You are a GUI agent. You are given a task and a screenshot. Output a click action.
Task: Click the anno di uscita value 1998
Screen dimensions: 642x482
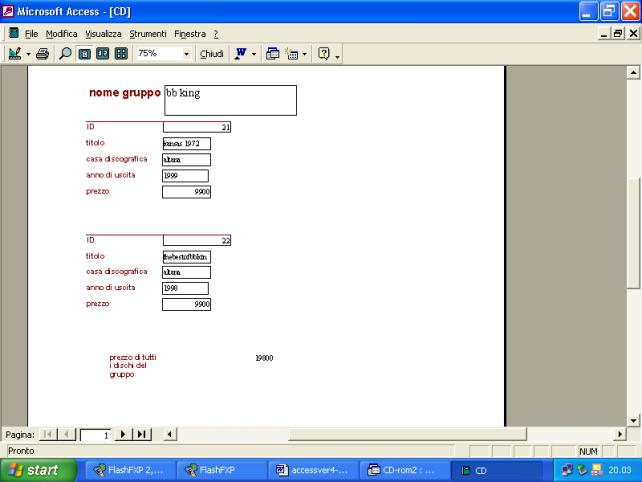[x=185, y=288]
